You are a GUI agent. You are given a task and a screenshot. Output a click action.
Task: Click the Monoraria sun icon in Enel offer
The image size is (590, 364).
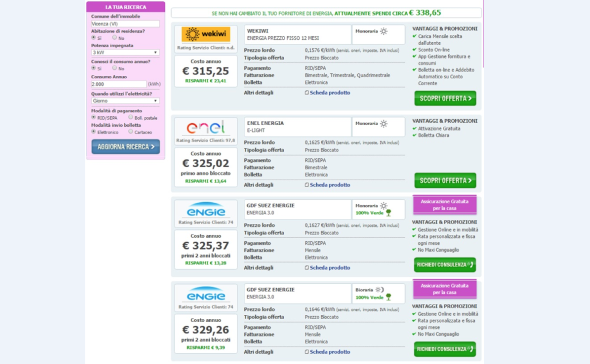point(383,123)
